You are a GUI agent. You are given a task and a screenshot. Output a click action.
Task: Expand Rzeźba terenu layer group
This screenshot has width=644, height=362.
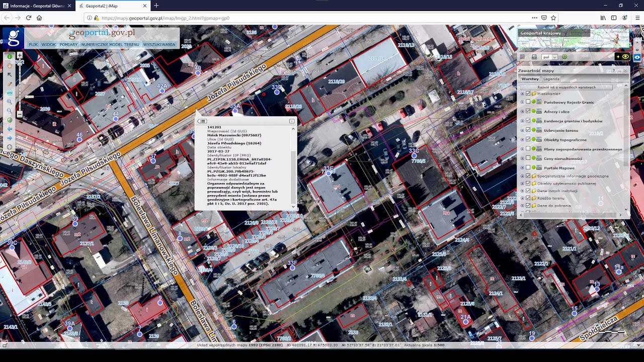coord(522,198)
